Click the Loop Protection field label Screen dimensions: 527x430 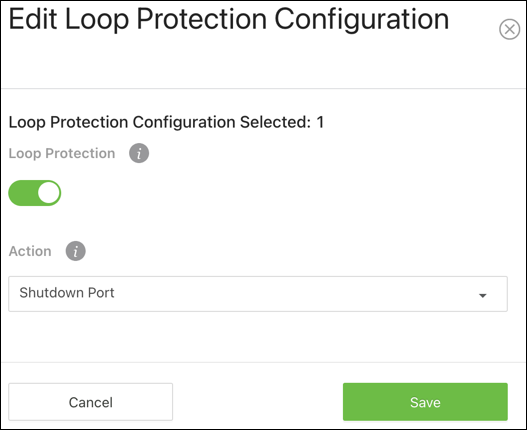[62, 154]
